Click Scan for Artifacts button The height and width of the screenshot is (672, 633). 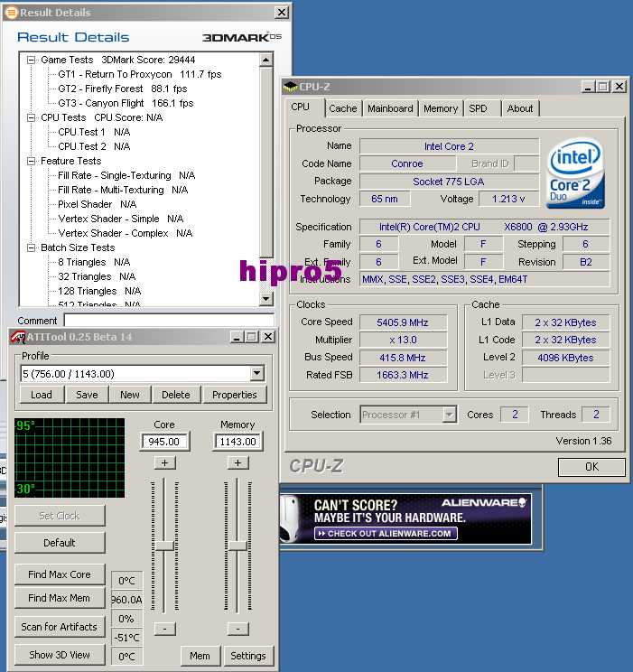[60, 627]
